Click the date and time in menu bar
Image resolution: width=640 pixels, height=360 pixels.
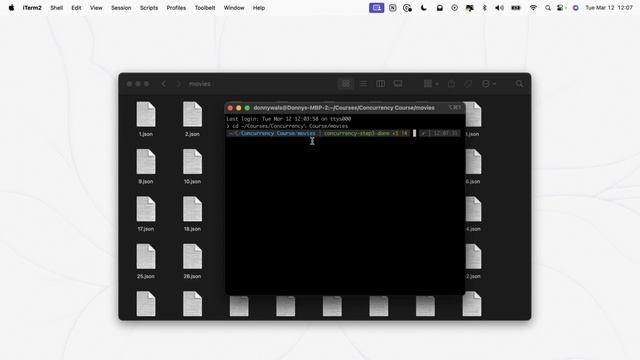609,8
